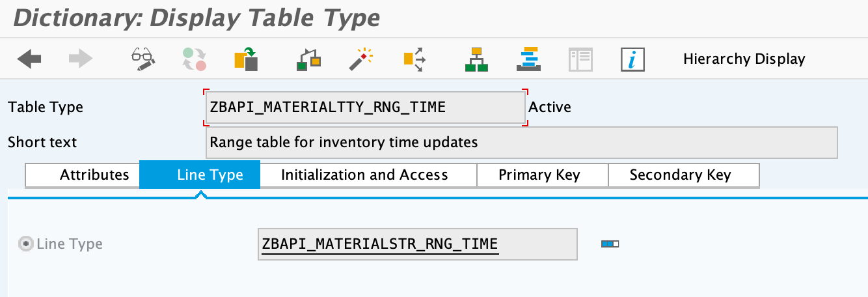The height and width of the screenshot is (297, 868).
Task: Go to the Secondary Key tab
Action: [x=680, y=175]
